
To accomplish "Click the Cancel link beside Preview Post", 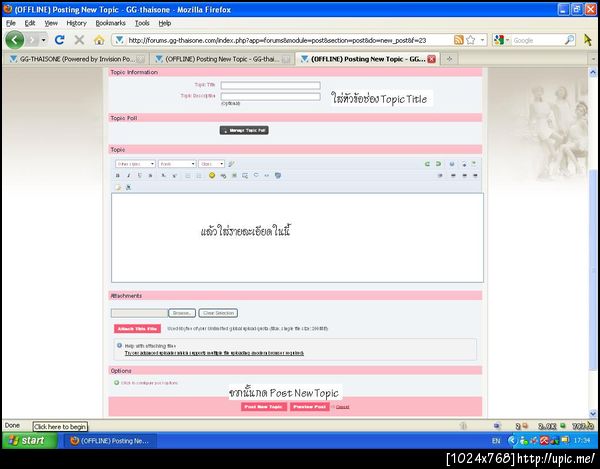I will click(342, 407).
